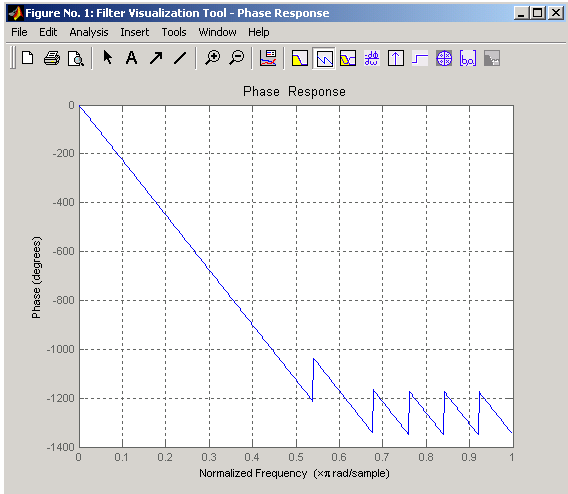The image size is (568, 494).
Task: Click the New Figure icon
Action: [x=28, y=58]
